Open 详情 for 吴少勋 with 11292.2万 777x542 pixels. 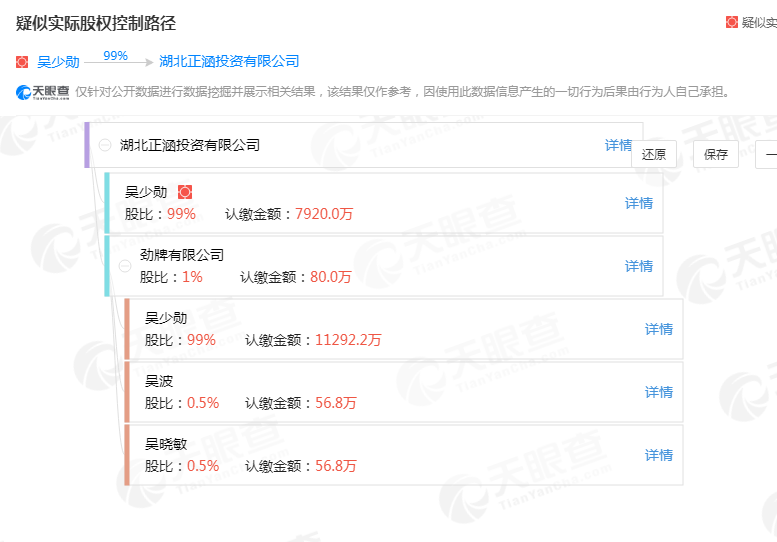coord(658,329)
